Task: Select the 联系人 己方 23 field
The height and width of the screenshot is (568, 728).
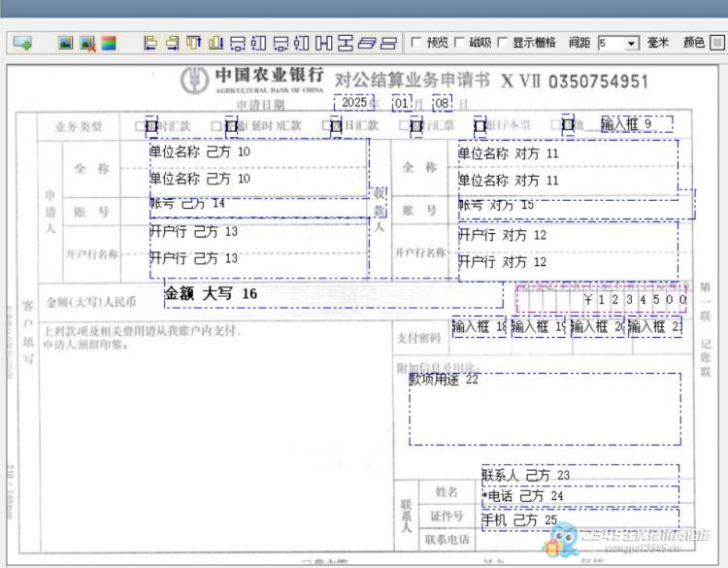Action: (x=580, y=475)
